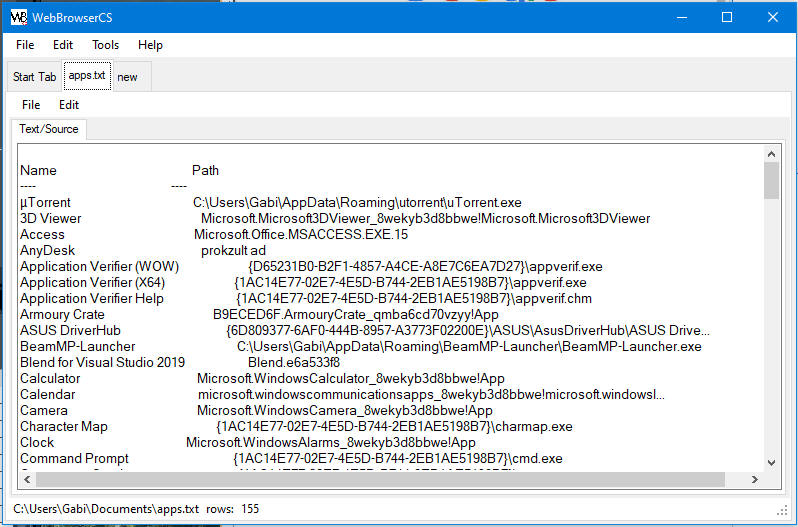Viewport: 798px width, 527px height.
Task: Click the Command Prompt entry
Action: coord(74,459)
